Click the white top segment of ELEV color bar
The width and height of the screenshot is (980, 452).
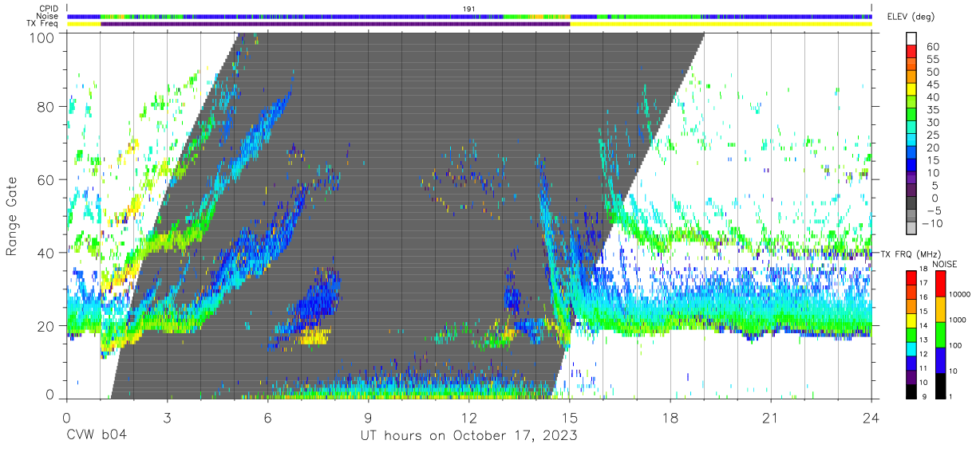point(912,39)
